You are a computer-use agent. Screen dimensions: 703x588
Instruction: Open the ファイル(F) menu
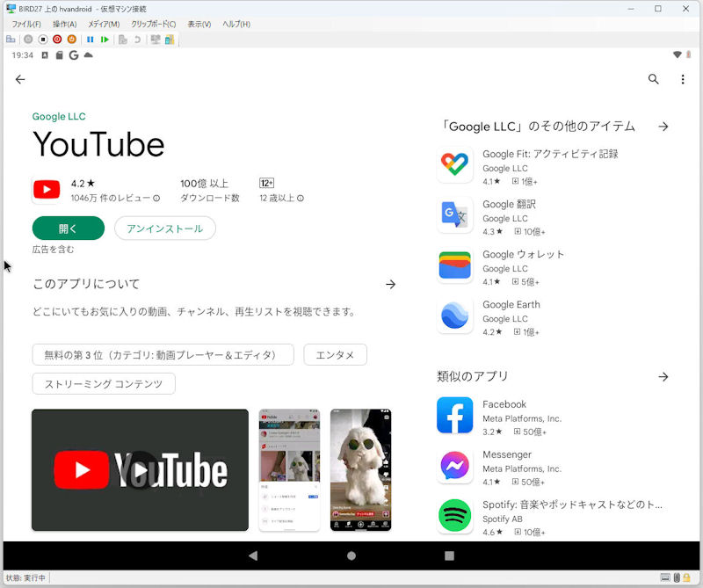[26, 25]
